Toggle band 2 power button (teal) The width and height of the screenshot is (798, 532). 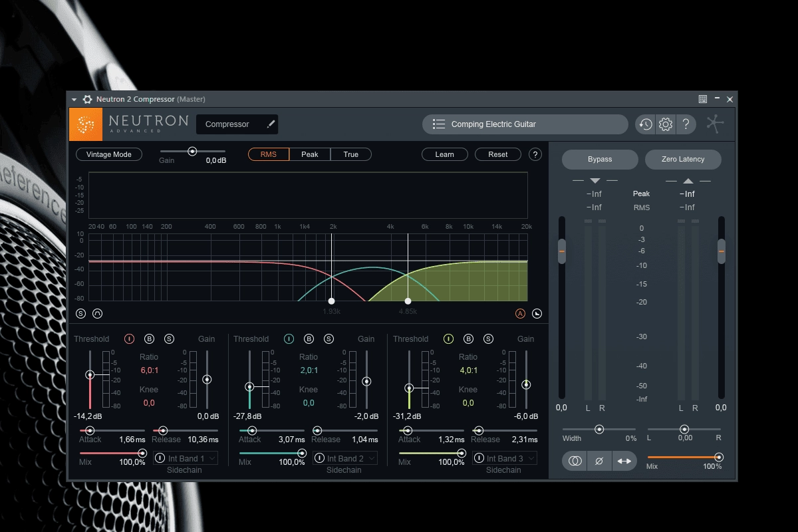(x=289, y=338)
